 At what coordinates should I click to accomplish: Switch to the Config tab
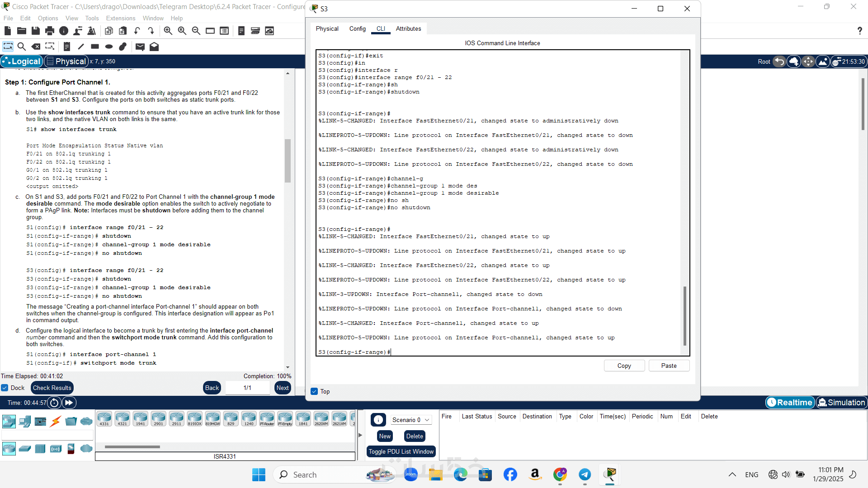click(357, 28)
